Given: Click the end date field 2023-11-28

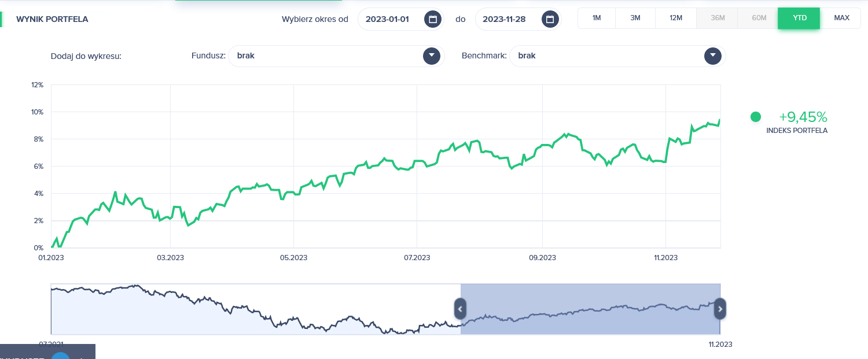Looking at the screenshot, I should 504,19.
